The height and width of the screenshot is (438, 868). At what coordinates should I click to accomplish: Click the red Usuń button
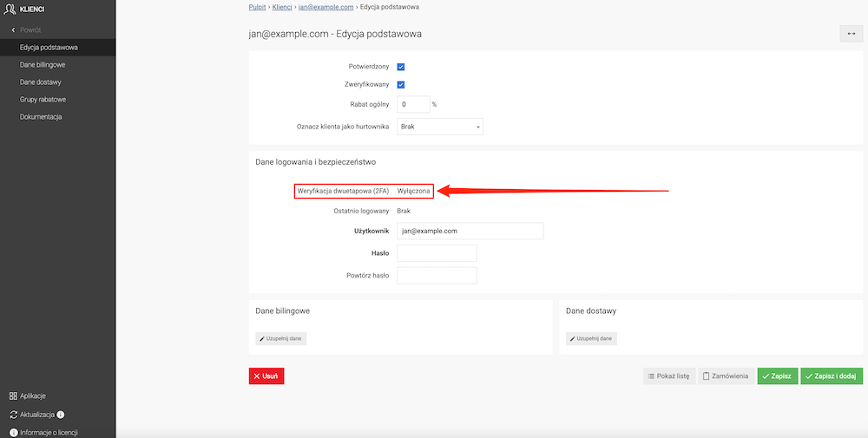pyautogui.click(x=266, y=376)
